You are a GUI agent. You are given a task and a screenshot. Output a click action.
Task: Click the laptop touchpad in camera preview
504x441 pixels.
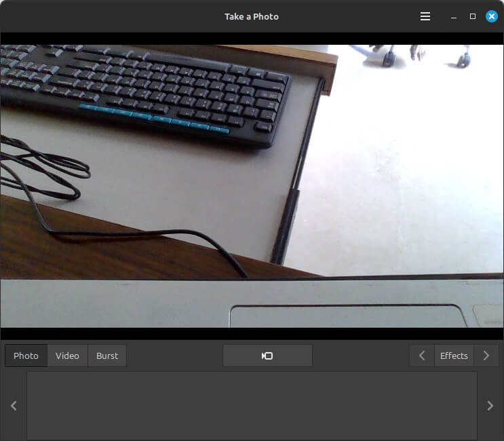[346, 316]
